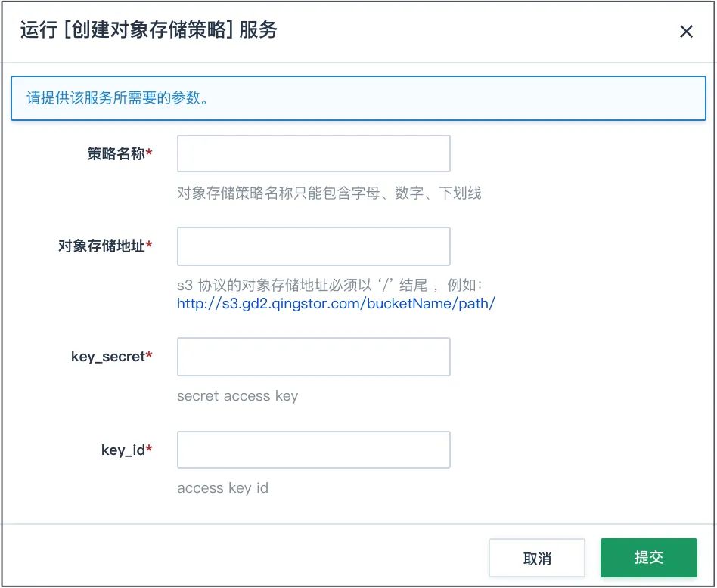Image resolution: width=717 pixels, height=588 pixels.
Task: Focus the 对象存储地址 input field
Action: click(x=314, y=246)
